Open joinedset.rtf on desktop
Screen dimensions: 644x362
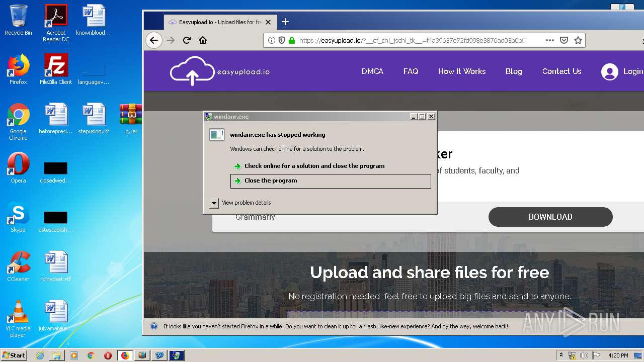(56, 266)
